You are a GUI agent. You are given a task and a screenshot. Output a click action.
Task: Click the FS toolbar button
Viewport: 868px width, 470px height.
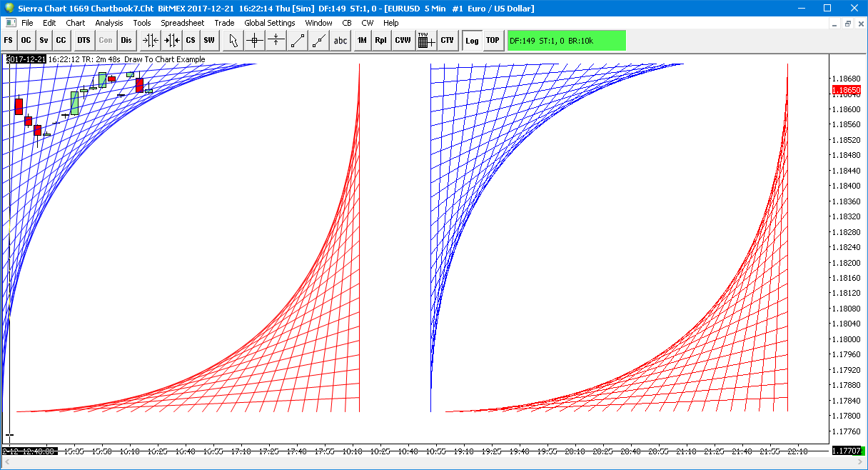pyautogui.click(x=9, y=41)
